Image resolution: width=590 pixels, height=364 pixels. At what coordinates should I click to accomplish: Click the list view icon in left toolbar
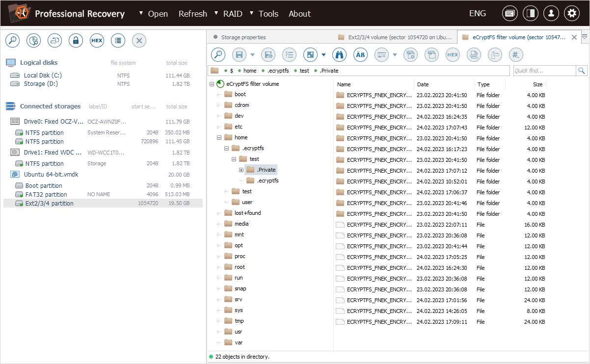[x=118, y=41]
